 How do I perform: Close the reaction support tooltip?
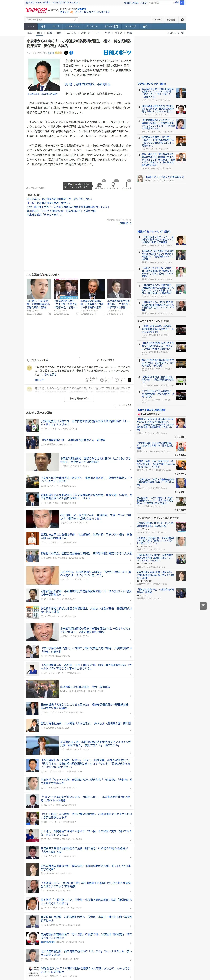(x=91, y=184)
